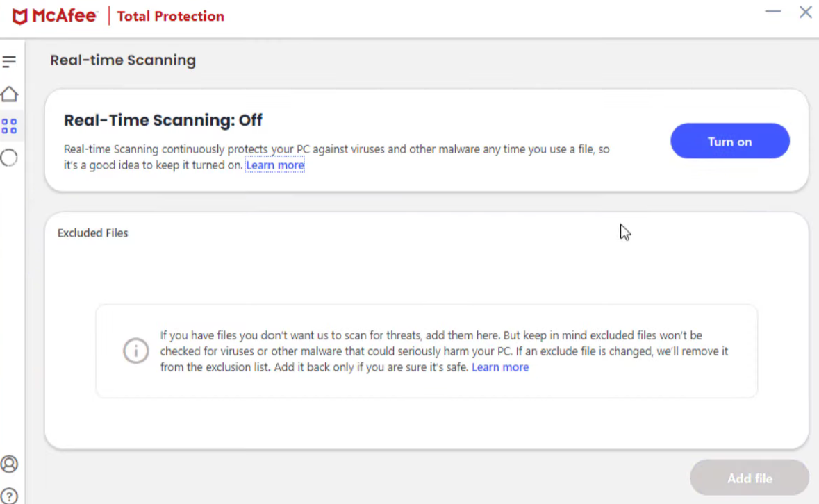
Task: Click the Total Protection title text
Action: [170, 16]
